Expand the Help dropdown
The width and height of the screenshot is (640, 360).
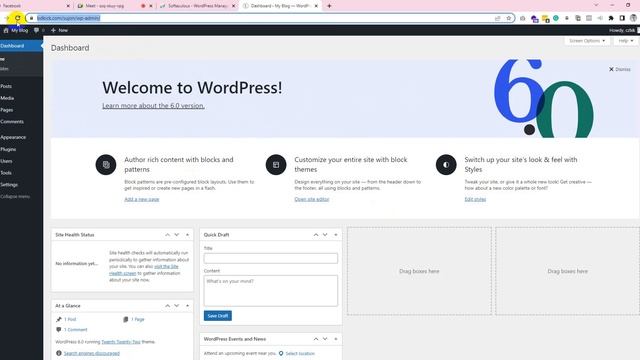coord(625,41)
